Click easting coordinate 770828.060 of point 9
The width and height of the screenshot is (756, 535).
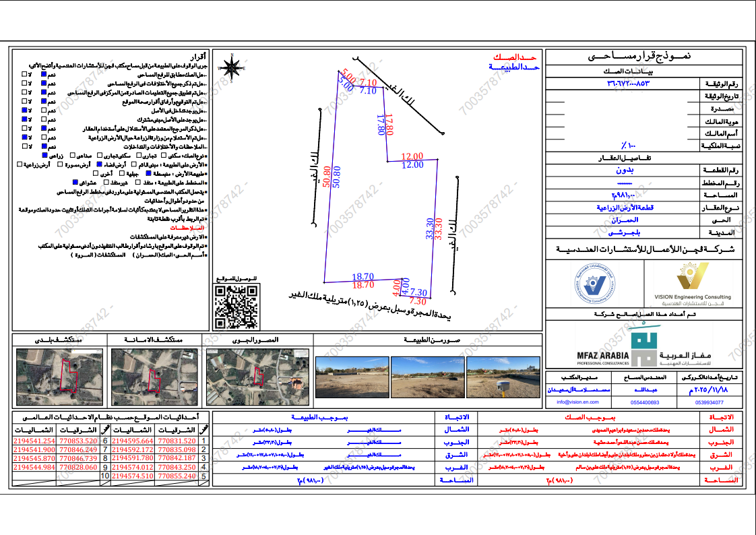coord(78,467)
